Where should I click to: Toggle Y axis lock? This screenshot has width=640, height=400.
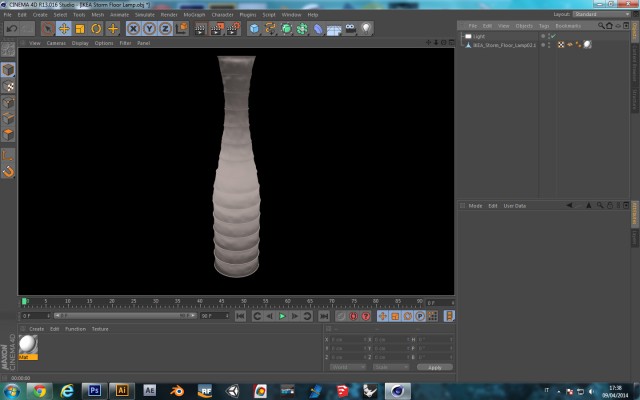point(149,29)
